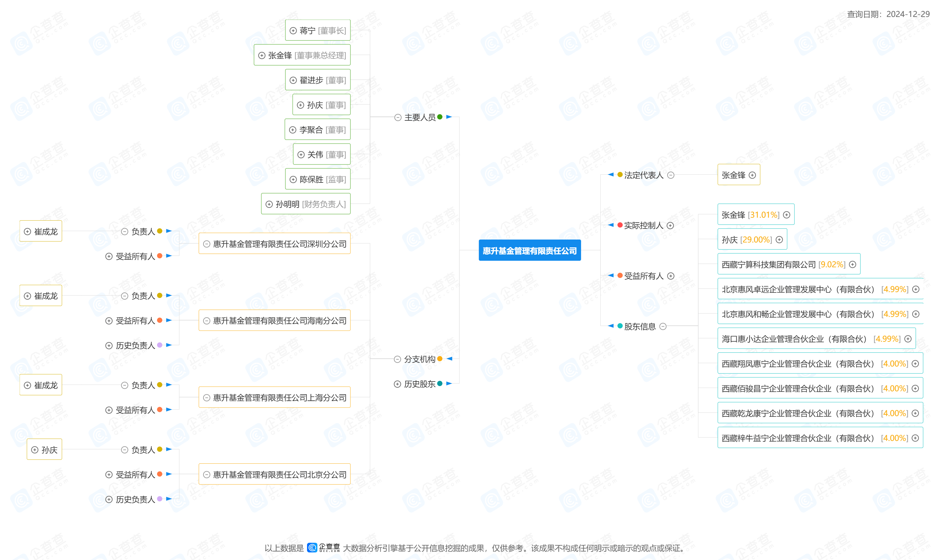Collapse the 分支机构 branch
The width and height of the screenshot is (943, 560).
click(x=397, y=359)
